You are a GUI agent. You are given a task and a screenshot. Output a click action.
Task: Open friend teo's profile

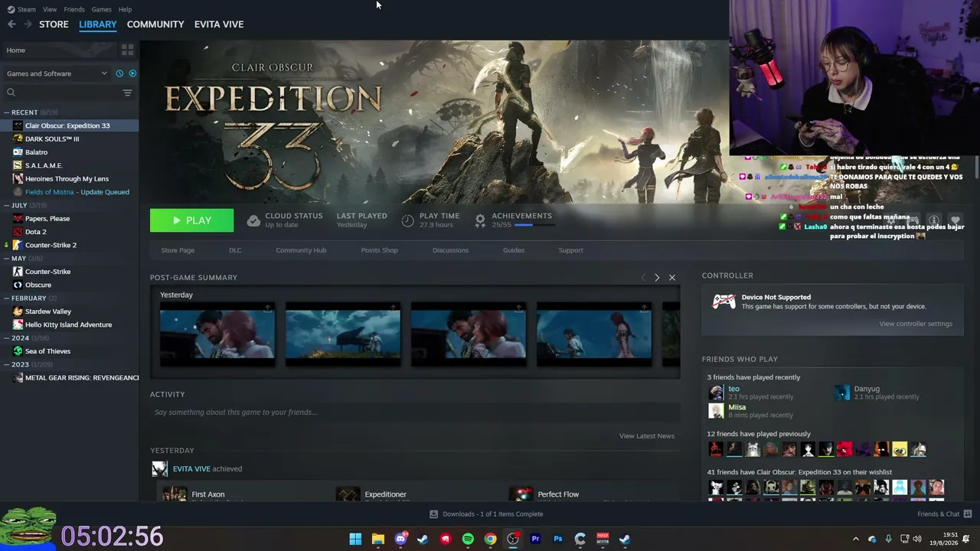pyautogui.click(x=733, y=389)
